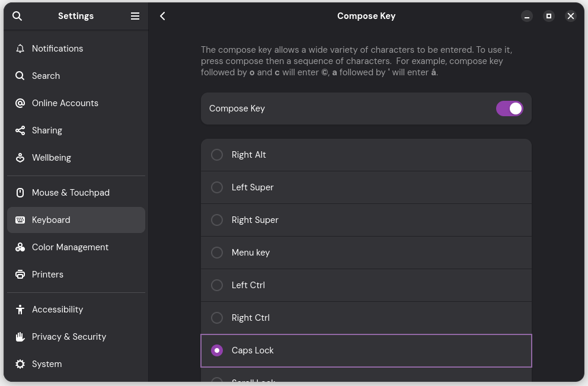Image resolution: width=588 pixels, height=386 pixels.
Task: Pick Right Ctrl as compose key
Action: [x=217, y=318]
